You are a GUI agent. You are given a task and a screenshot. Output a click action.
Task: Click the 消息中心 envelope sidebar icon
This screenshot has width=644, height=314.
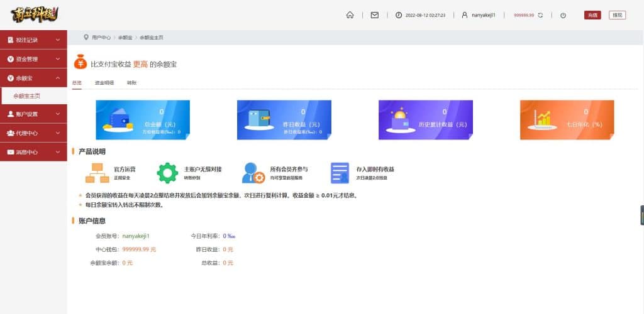10,152
